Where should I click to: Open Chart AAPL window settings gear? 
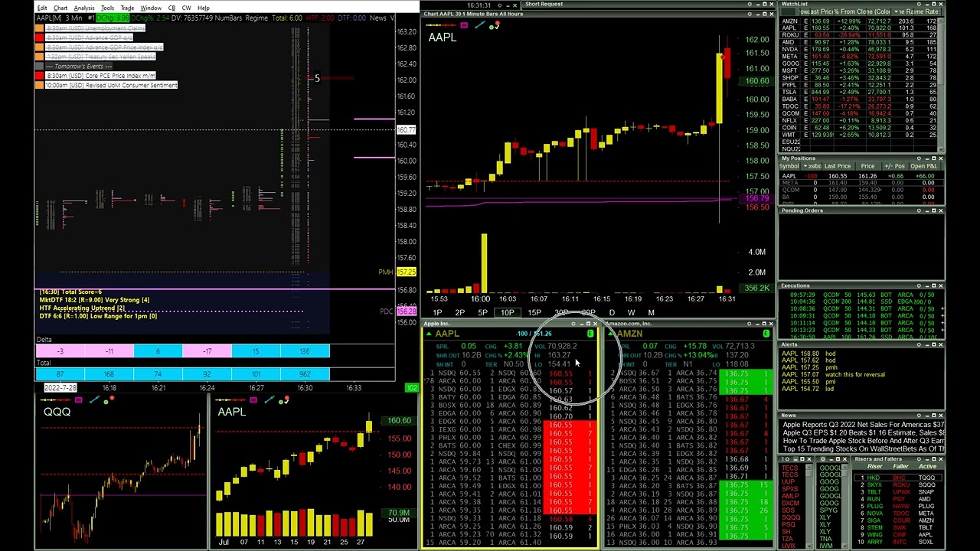coord(750,14)
